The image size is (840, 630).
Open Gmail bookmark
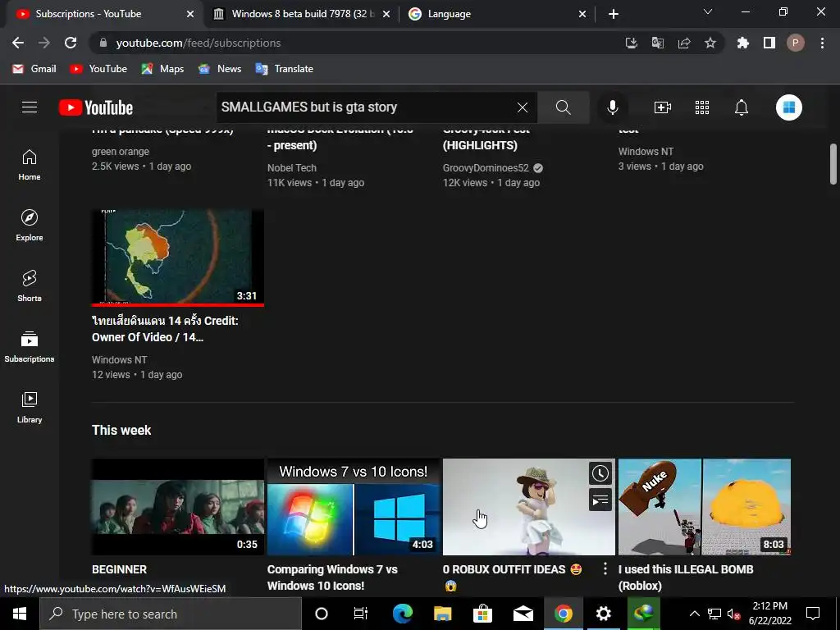(34, 69)
